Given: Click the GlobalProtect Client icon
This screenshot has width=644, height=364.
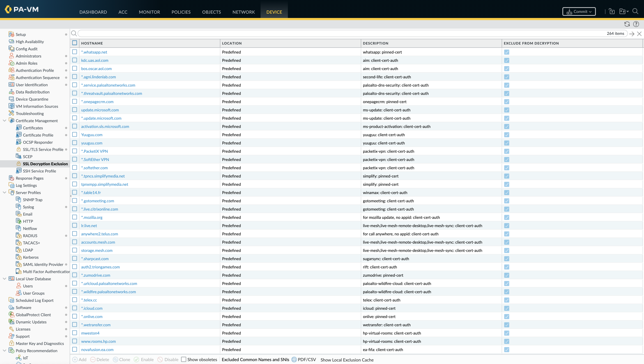Looking at the screenshot, I should tap(11, 314).
